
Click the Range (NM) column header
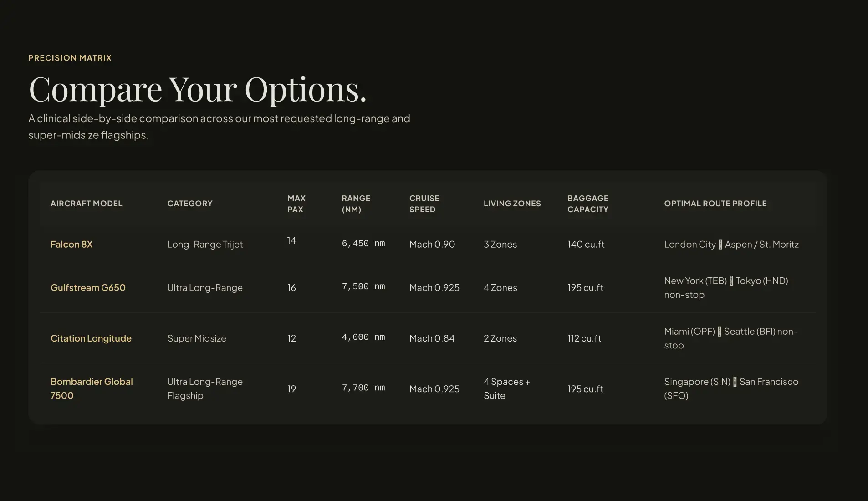point(356,204)
